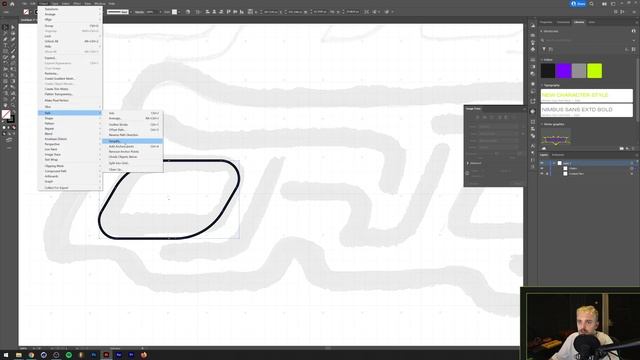This screenshot has width=640, height=360.
Task: Click the blue Share button
Action: 578,4
